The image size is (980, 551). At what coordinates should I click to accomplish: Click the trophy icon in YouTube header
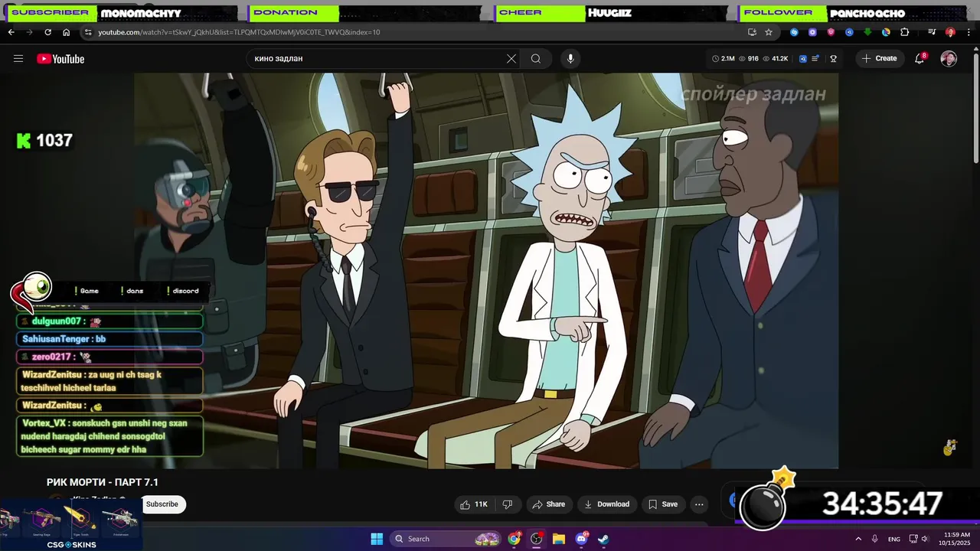833,59
